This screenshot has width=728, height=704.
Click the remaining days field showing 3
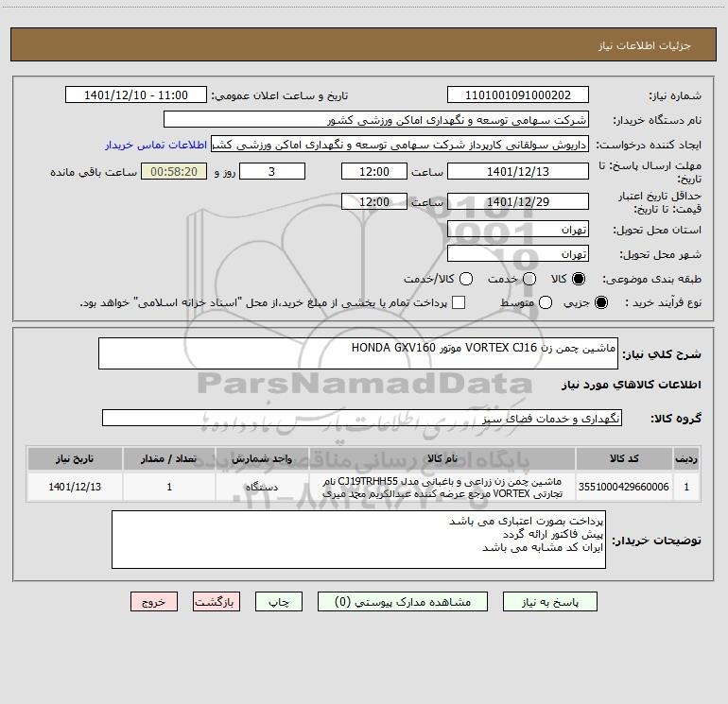point(272,171)
